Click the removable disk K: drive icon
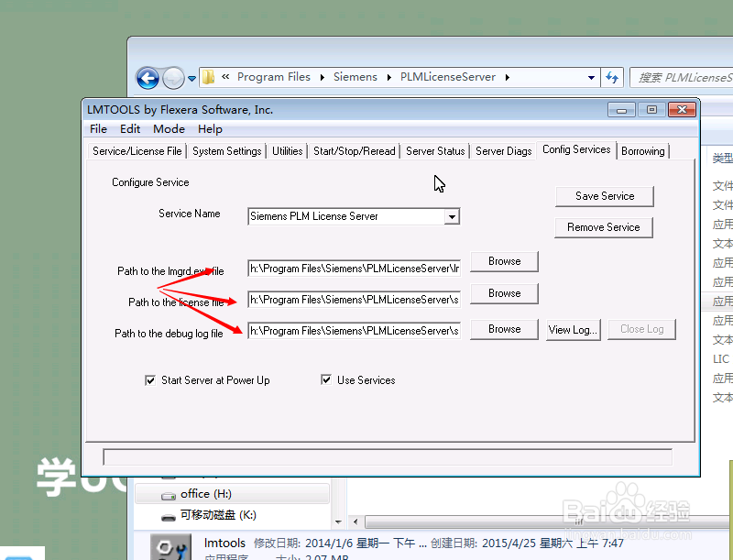 click(x=169, y=518)
